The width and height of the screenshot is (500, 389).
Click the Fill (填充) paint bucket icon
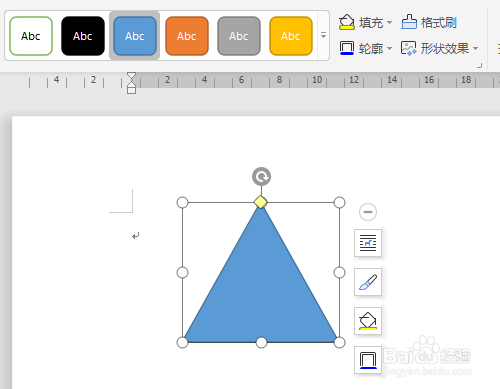(347, 22)
